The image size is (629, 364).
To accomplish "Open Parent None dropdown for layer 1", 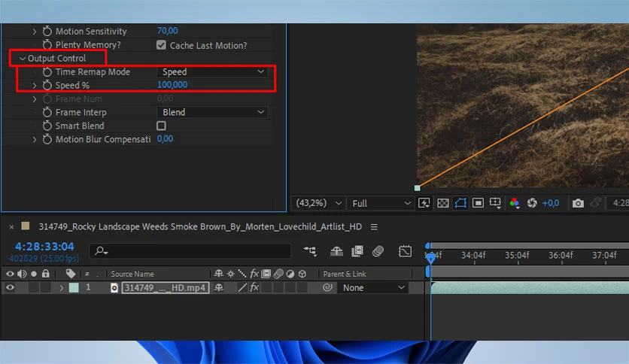I will 373,288.
